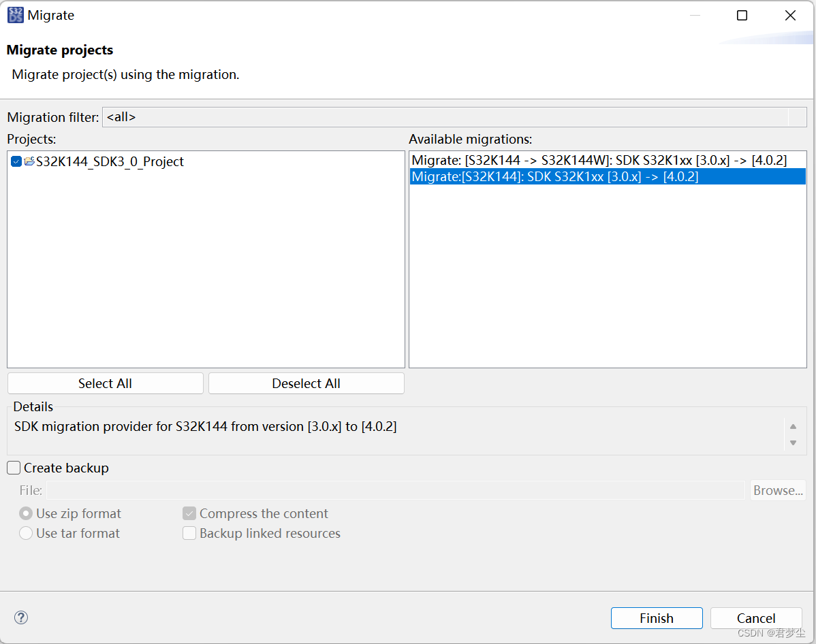Click the Browse button for backup file
816x644 pixels.
click(777, 489)
